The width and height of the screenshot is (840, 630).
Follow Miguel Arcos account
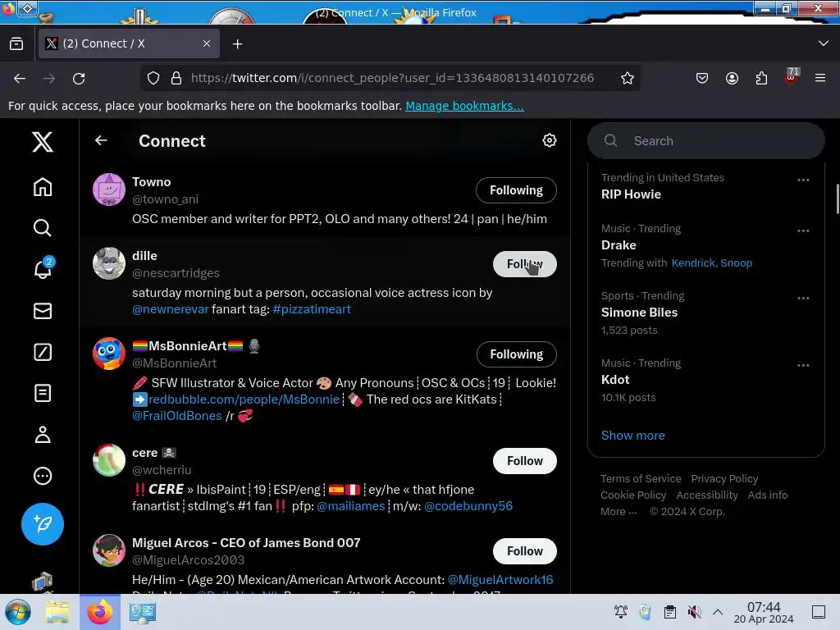coord(524,551)
